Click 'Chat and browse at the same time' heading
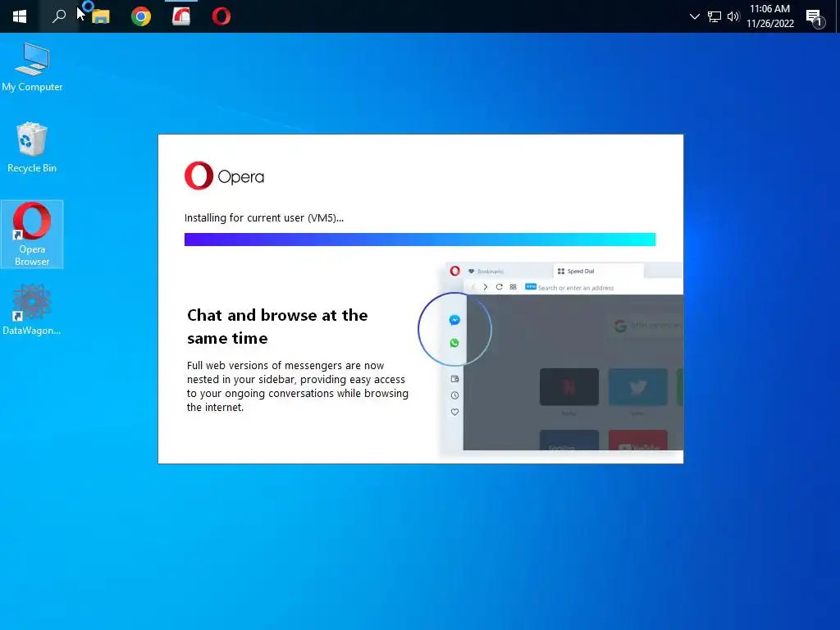The width and height of the screenshot is (840, 630). click(277, 326)
